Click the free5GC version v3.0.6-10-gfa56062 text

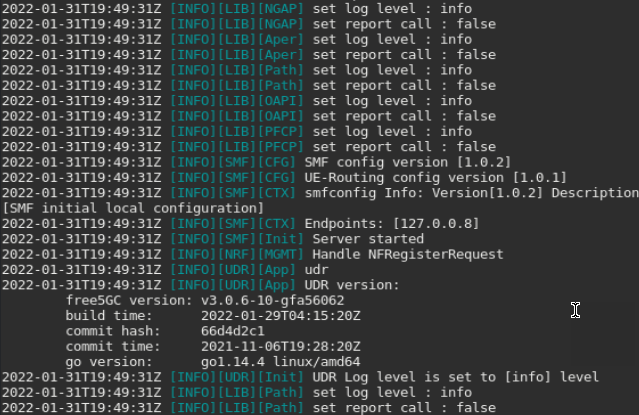[x=205, y=300]
